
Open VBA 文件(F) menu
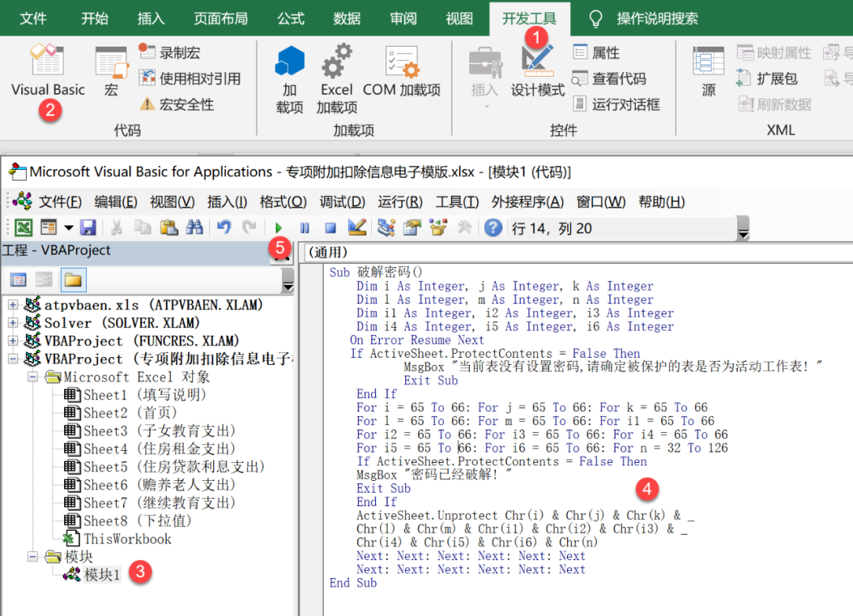60,202
